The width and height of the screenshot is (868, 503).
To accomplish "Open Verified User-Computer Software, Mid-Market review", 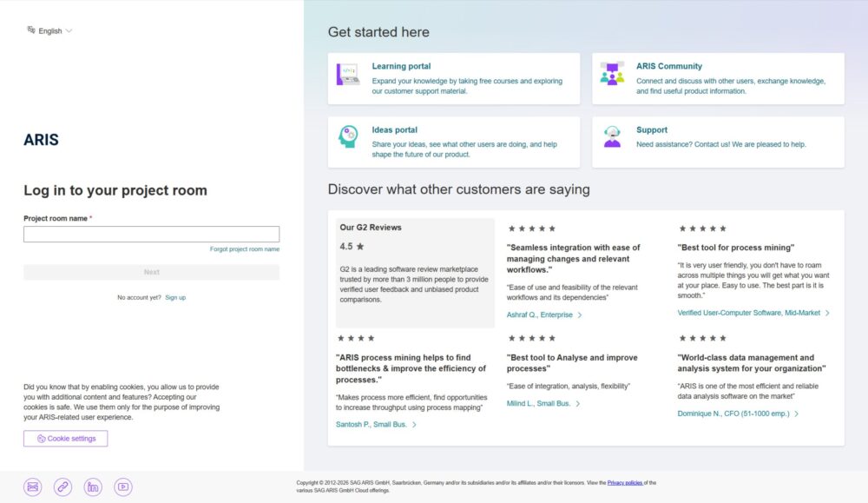I will (x=750, y=313).
